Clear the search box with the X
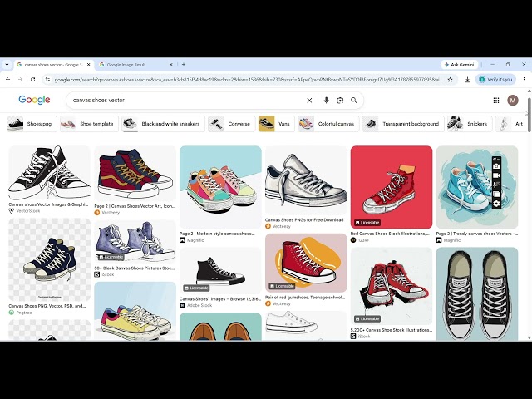 click(x=309, y=101)
